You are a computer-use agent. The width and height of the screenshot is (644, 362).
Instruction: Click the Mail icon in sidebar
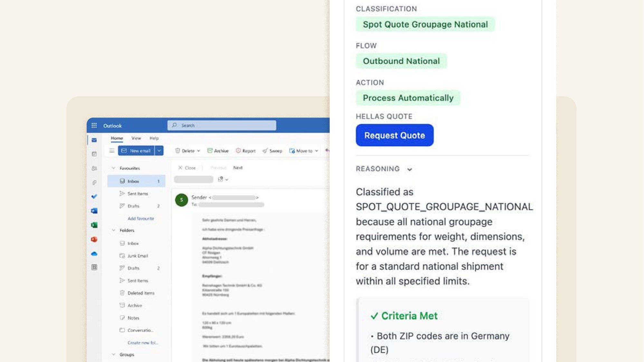(94, 140)
